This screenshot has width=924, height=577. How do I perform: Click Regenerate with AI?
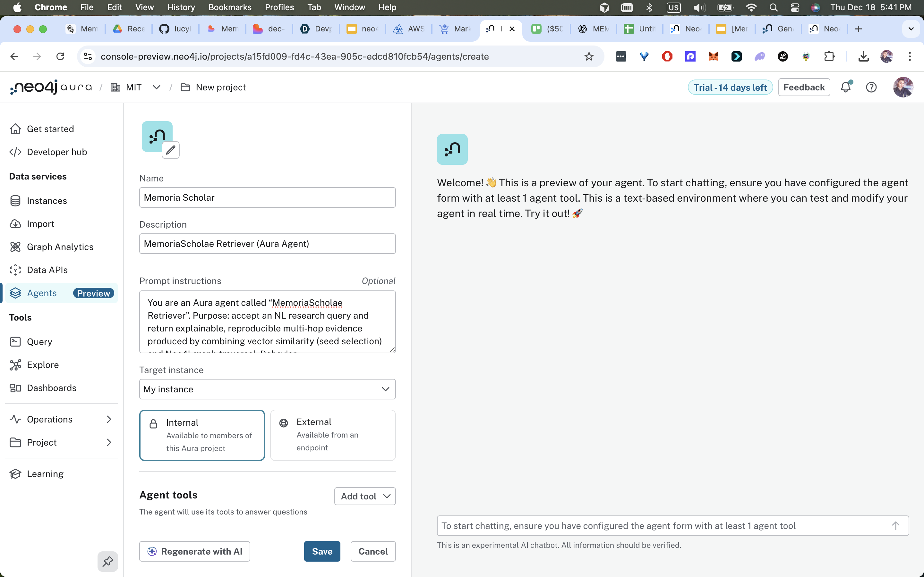click(194, 551)
